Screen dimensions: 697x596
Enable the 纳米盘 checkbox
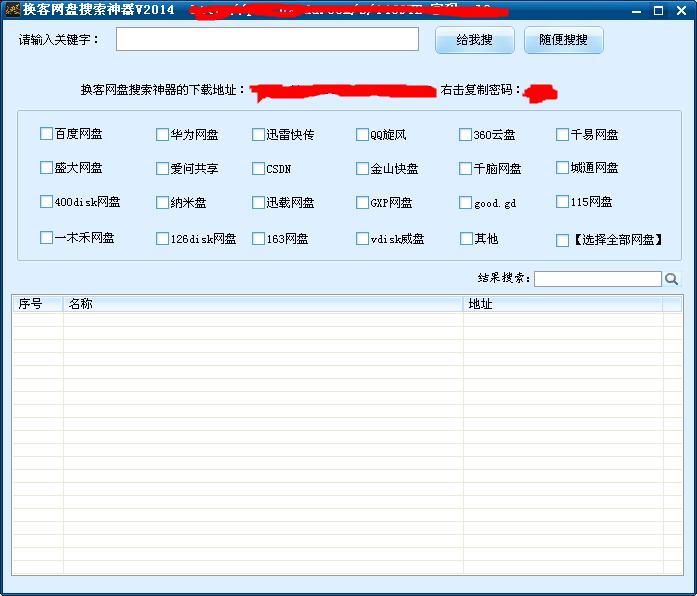tap(162, 202)
